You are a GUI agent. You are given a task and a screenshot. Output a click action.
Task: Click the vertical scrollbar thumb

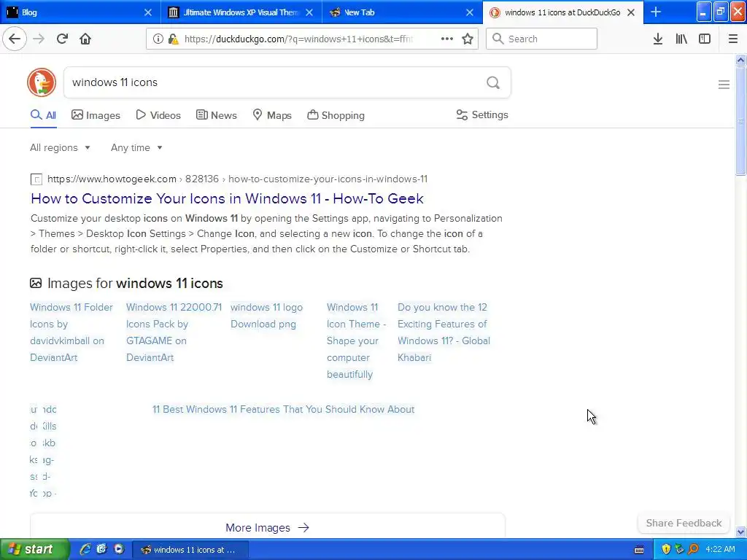(x=741, y=122)
